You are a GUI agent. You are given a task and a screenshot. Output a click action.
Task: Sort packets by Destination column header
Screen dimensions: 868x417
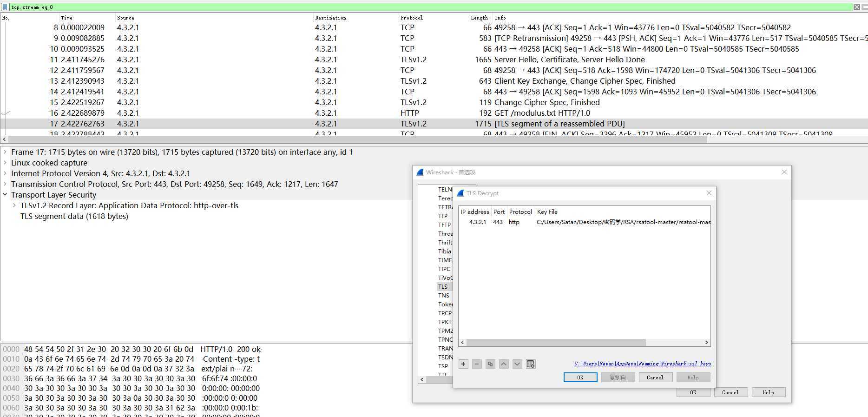(x=330, y=18)
